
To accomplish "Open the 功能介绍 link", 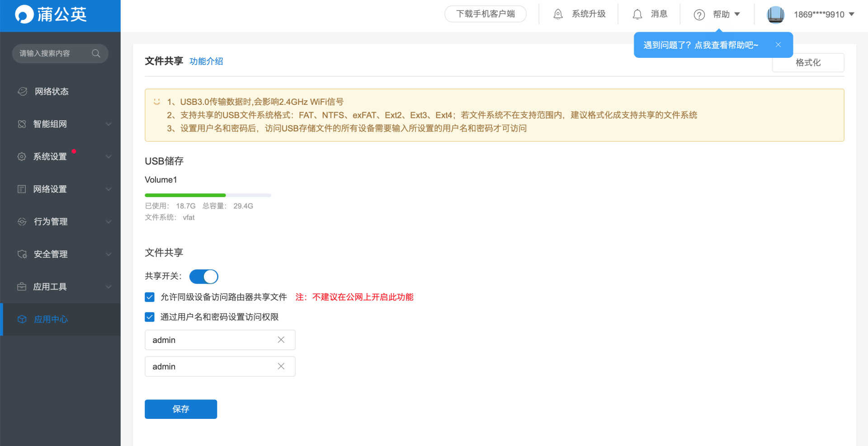I will pos(206,61).
